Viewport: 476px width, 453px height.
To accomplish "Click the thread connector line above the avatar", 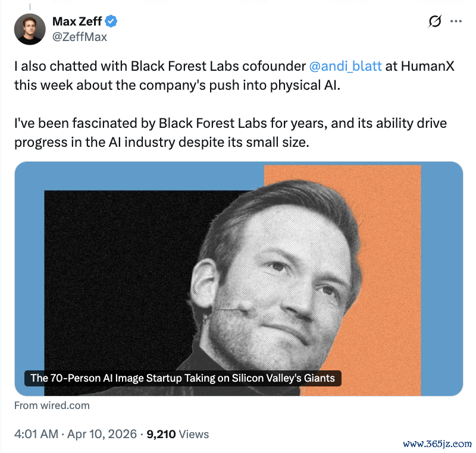I will 30,7.
